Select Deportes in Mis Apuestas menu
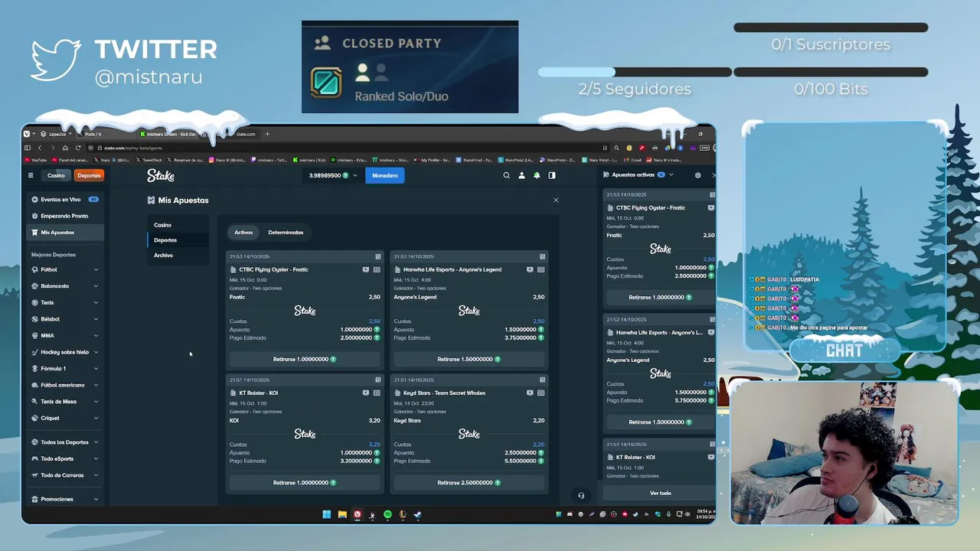 [x=177, y=240]
